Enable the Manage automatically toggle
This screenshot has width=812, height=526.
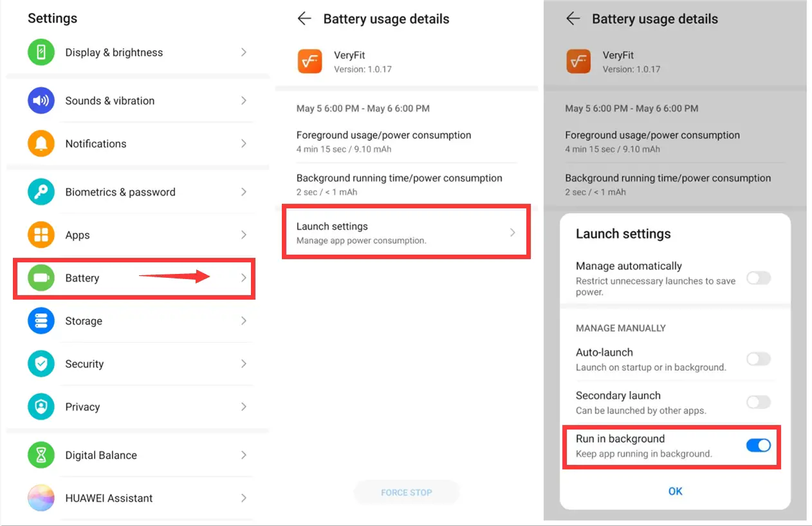[x=758, y=278]
